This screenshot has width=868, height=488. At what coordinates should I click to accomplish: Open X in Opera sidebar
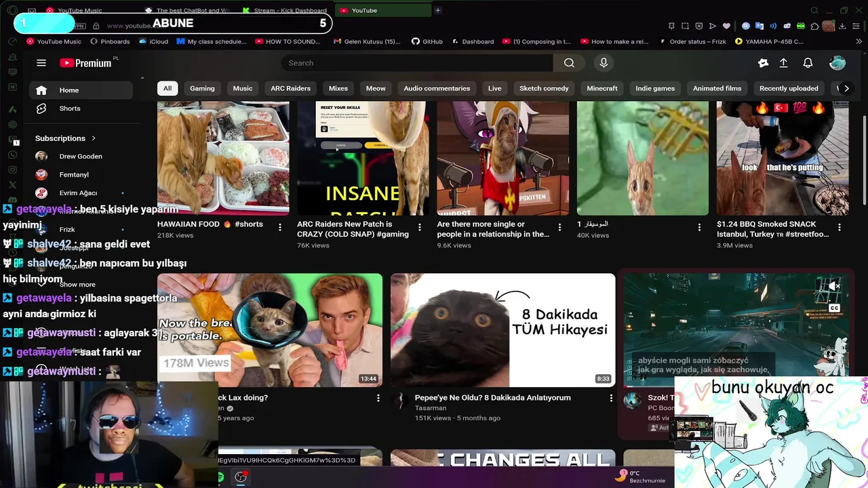pyautogui.click(x=12, y=184)
